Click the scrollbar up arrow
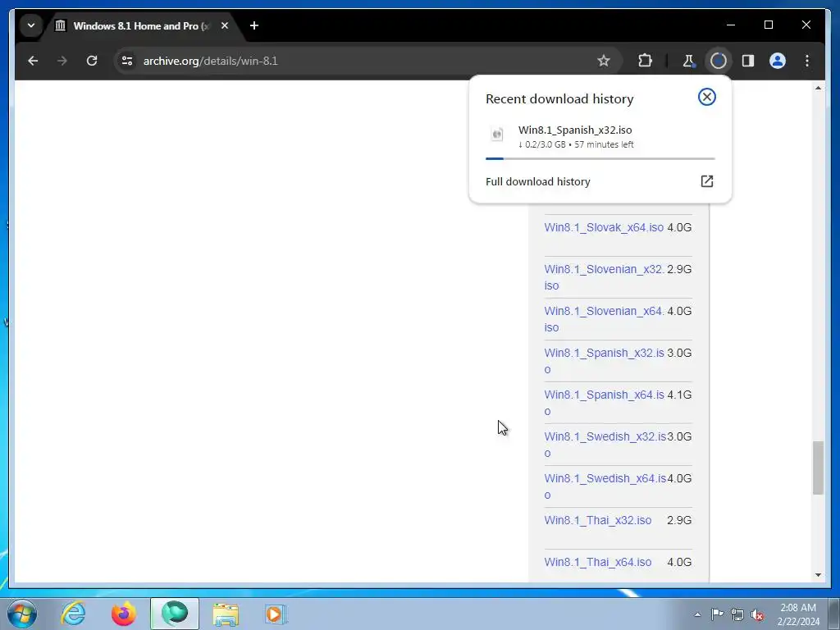 point(818,88)
